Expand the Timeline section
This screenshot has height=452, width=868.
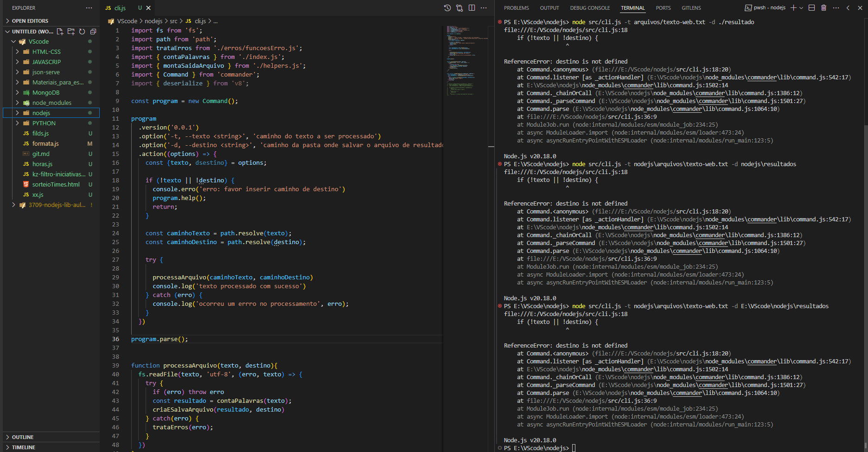[51, 447]
